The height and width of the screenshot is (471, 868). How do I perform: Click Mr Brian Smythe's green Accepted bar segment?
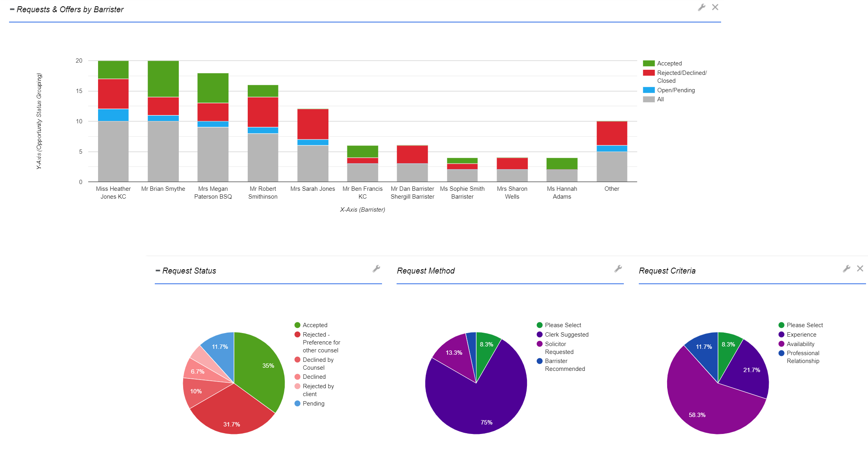[x=163, y=79]
